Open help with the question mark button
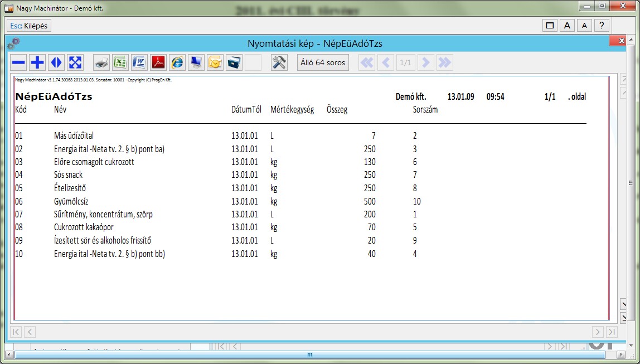 coord(602,26)
